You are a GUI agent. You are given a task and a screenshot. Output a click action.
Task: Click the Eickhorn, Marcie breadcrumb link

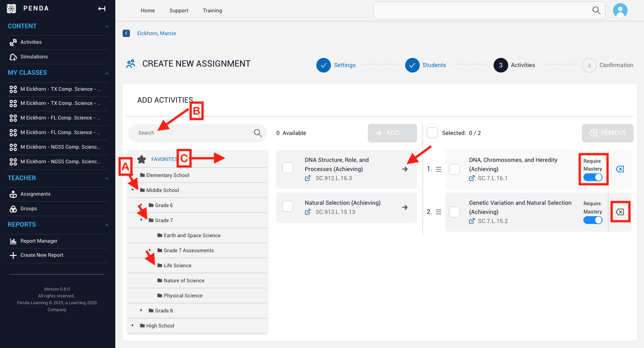coord(156,33)
